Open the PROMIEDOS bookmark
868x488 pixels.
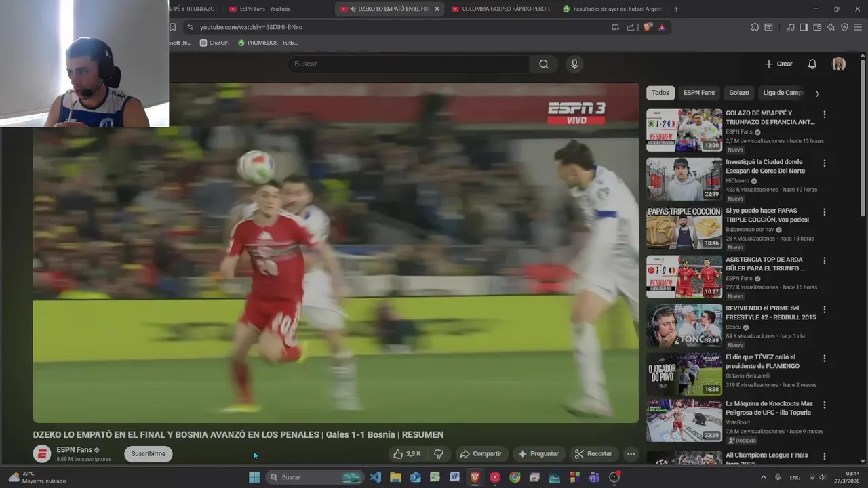tap(268, 43)
